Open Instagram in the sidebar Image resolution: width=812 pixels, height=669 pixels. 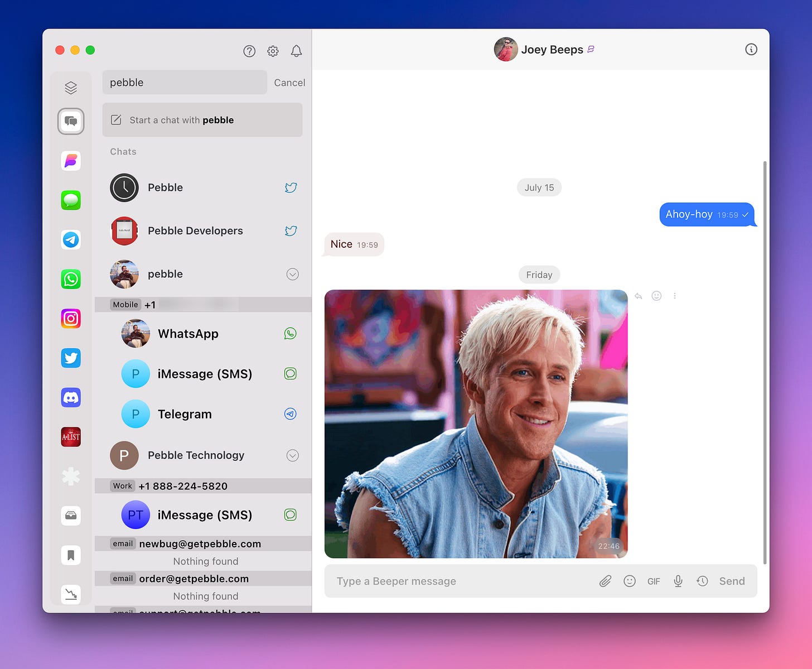tap(71, 319)
